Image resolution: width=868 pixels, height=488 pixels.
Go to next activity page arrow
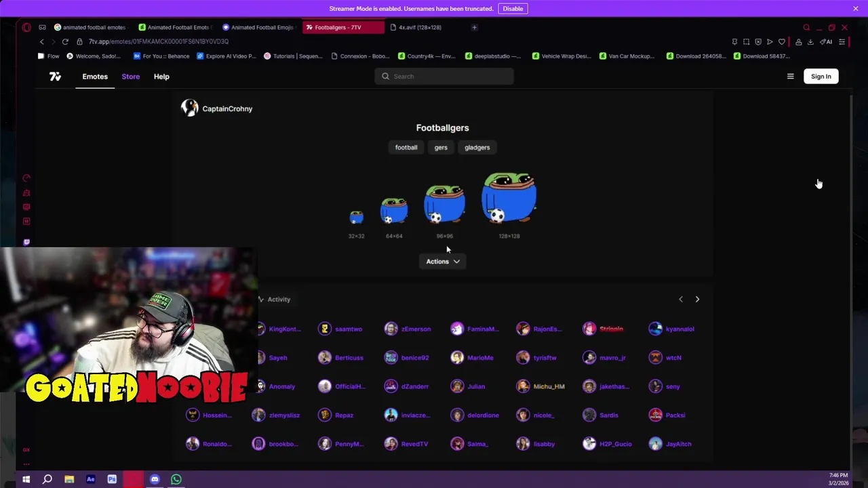697,299
